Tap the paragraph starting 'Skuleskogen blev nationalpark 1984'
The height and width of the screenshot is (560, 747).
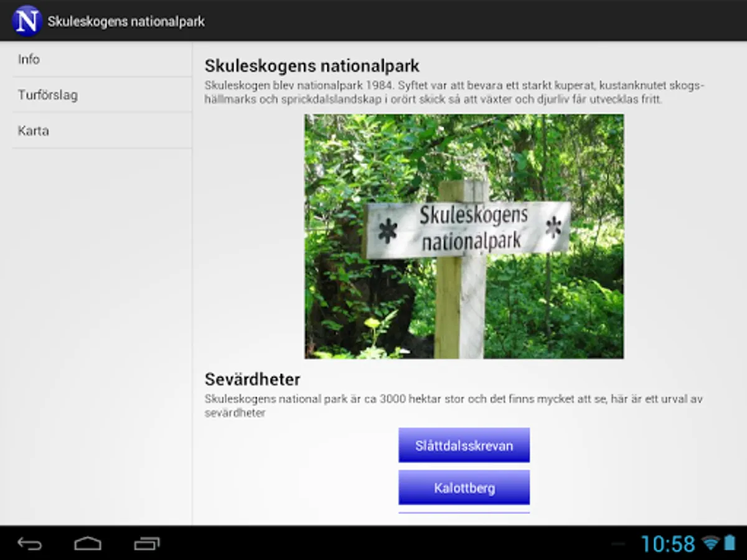point(454,92)
